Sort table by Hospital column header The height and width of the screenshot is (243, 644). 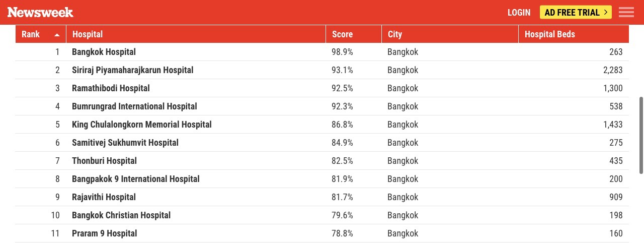coord(88,34)
